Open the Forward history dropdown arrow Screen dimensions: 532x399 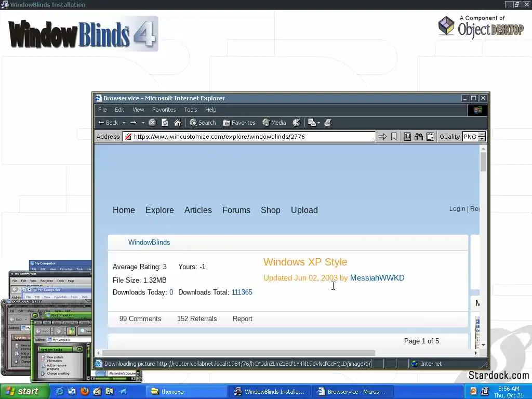click(143, 123)
